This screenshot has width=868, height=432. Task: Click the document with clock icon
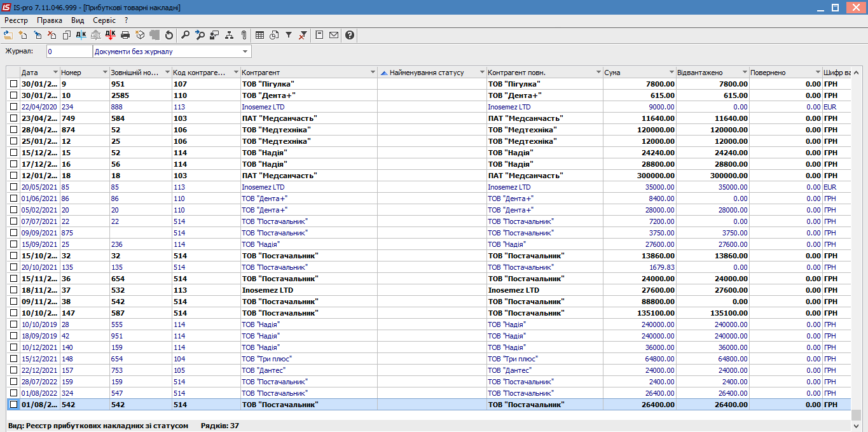[274, 35]
